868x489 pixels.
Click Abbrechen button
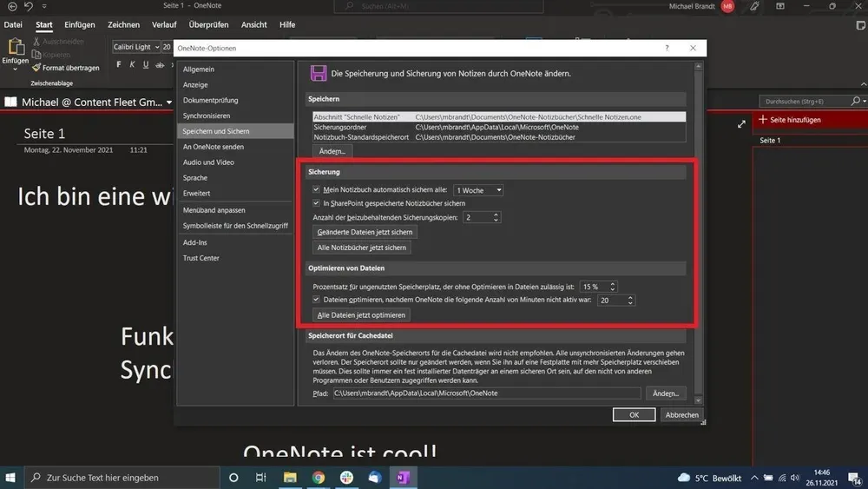681,415
